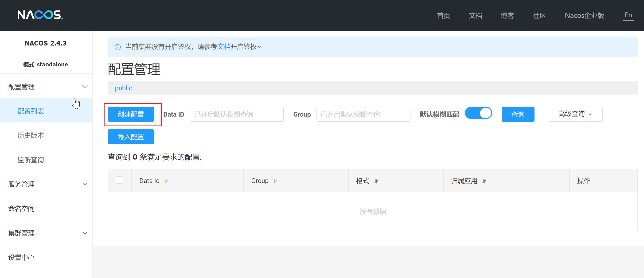Open the 文档 link in alert banner

click(x=223, y=47)
